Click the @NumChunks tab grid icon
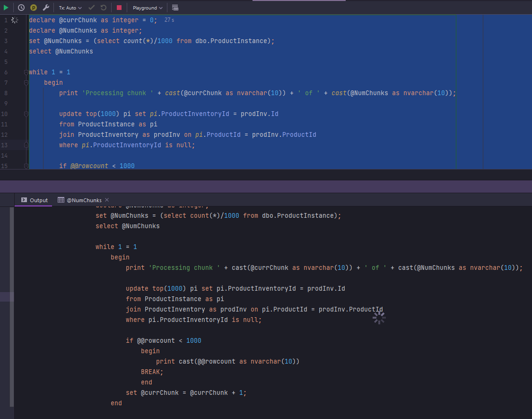The height and width of the screenshot is (419, 532). (x=61, y=200)
